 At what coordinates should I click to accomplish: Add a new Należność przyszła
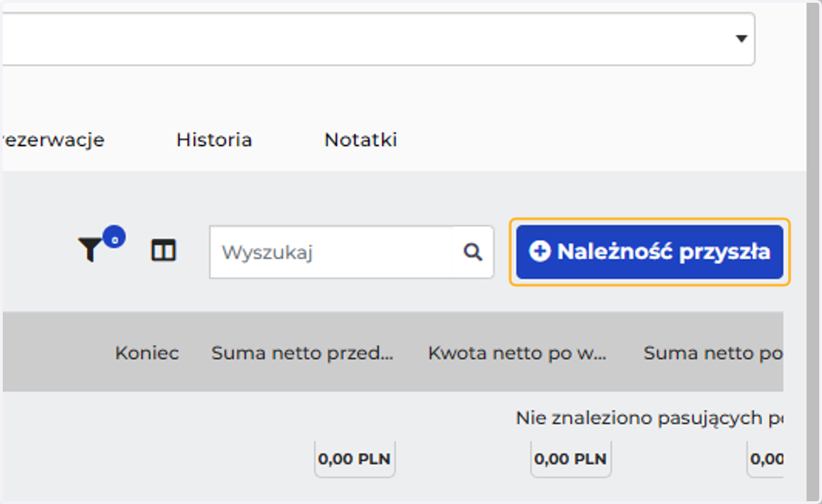click(649, 252)
